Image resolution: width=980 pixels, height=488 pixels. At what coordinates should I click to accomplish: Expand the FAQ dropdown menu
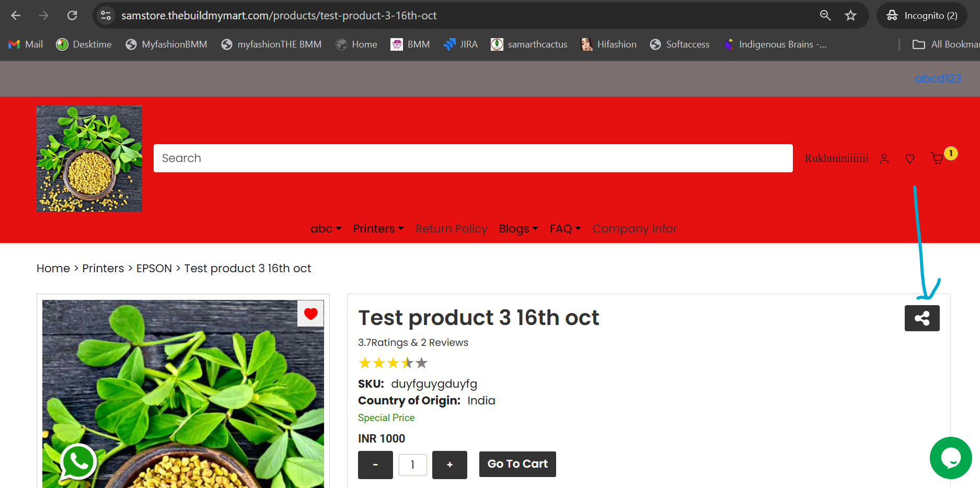566,229
